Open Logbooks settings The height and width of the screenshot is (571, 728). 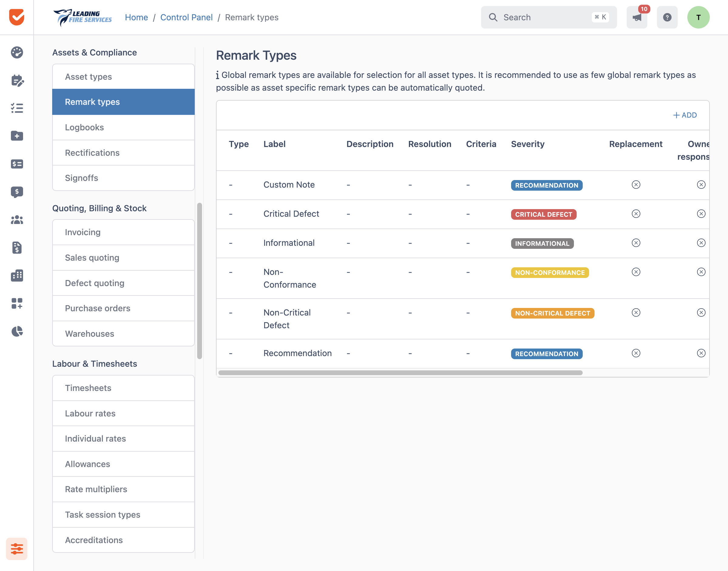click(x=123, y=127)
